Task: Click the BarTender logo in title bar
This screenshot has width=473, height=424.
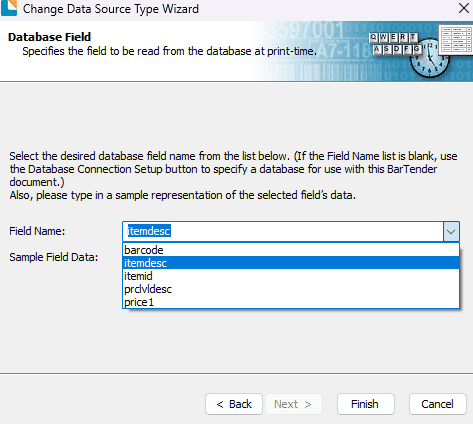Action: click(9, 8)
